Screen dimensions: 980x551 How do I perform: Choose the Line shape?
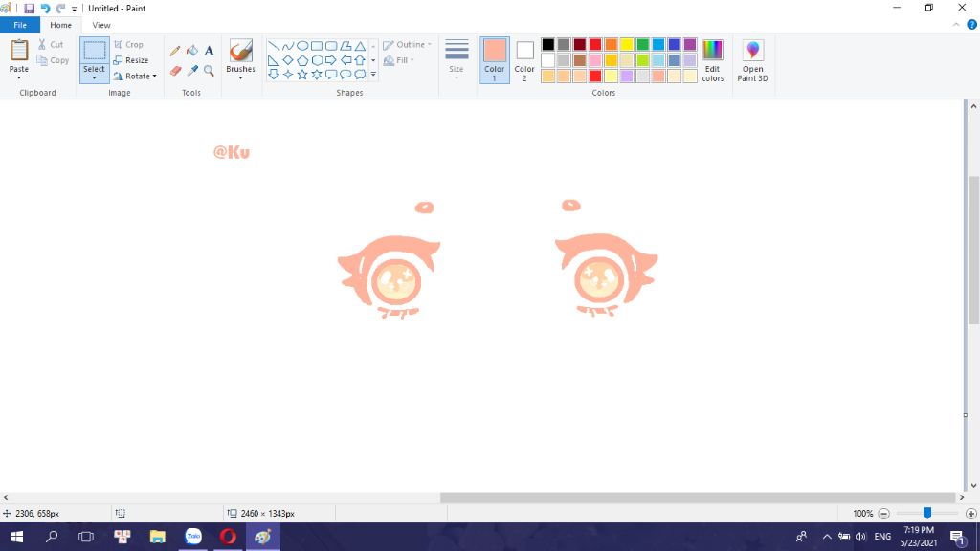(273, 46)
